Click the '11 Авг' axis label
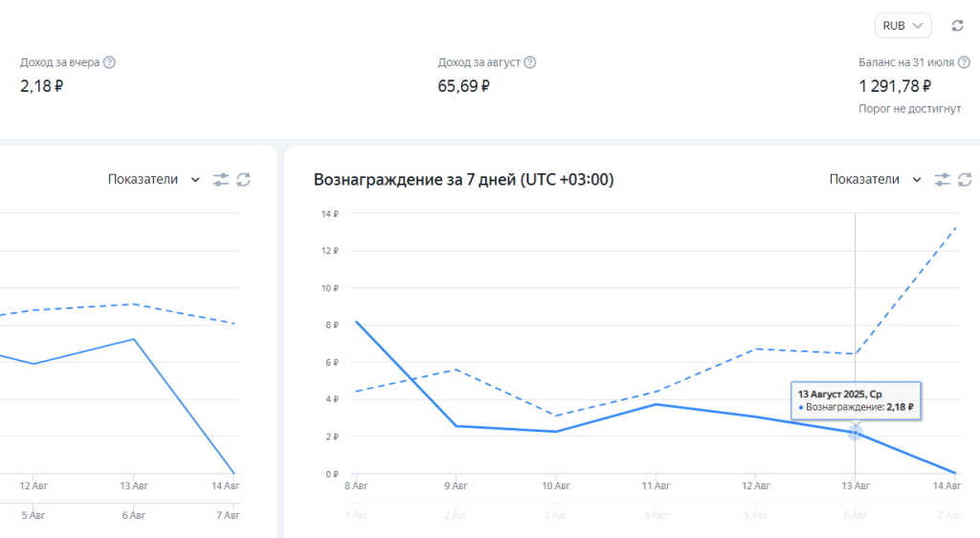 [656, 485]
